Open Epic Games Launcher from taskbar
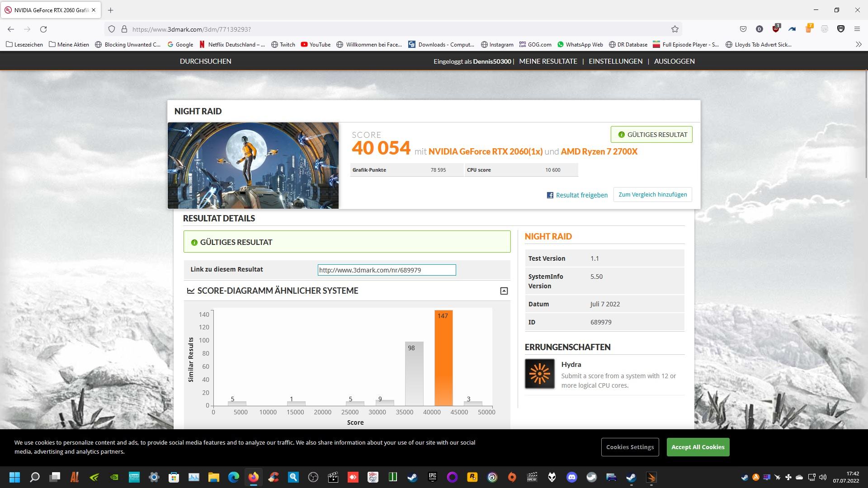This screenshot has width=868, height=488. [x=432, y=477]
